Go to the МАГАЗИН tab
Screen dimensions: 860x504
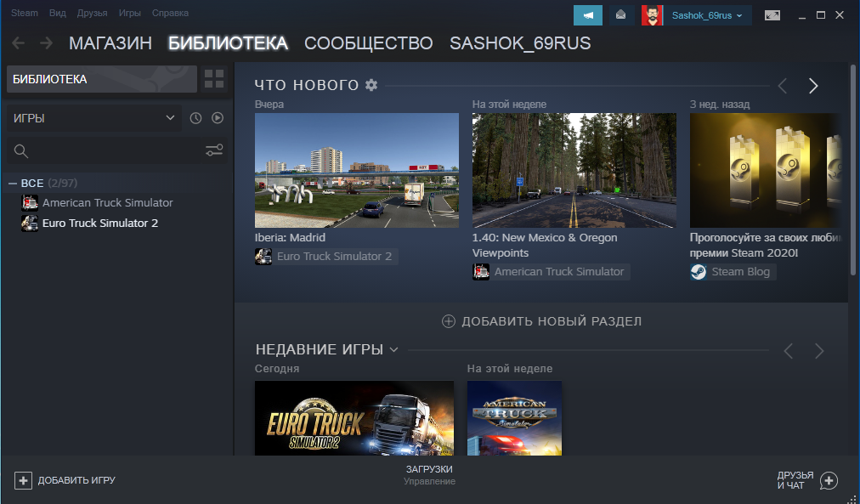[x=110, y=43]
